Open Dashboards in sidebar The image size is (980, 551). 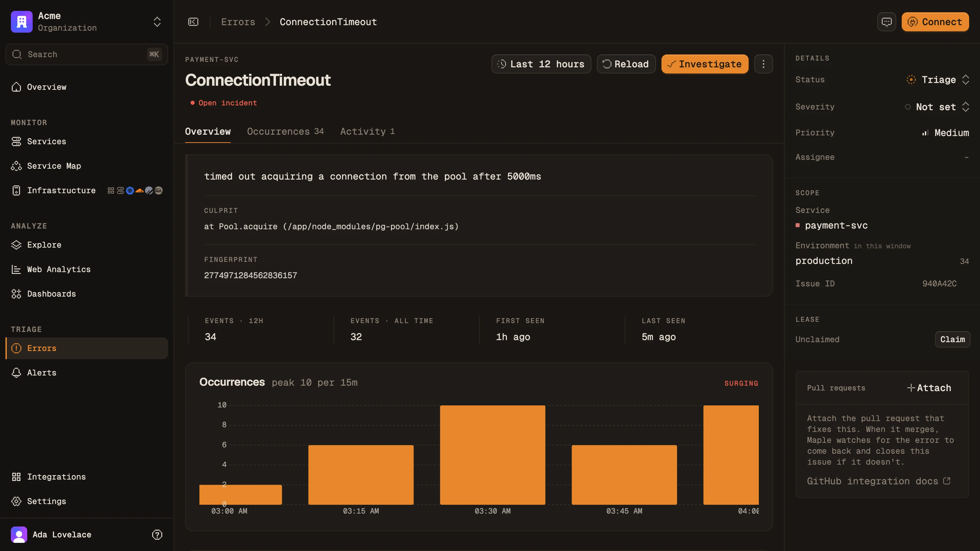87,294
